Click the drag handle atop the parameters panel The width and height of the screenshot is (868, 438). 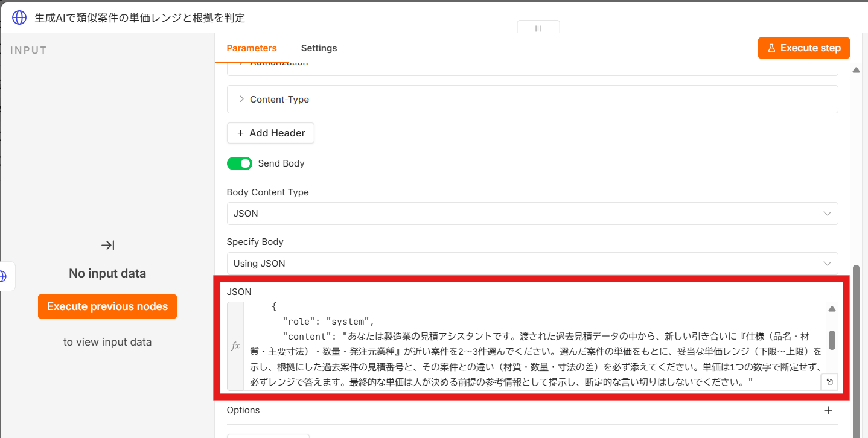point(538,28)
